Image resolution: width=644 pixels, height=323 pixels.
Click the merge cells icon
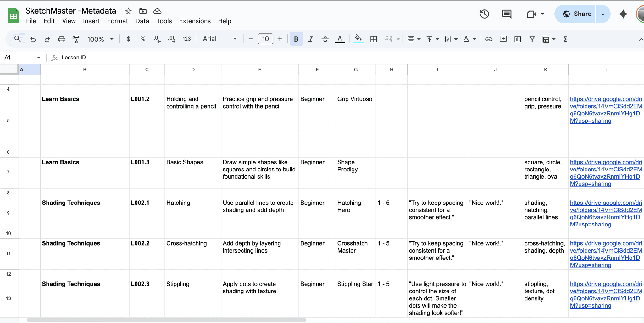(x=389, y=39)
